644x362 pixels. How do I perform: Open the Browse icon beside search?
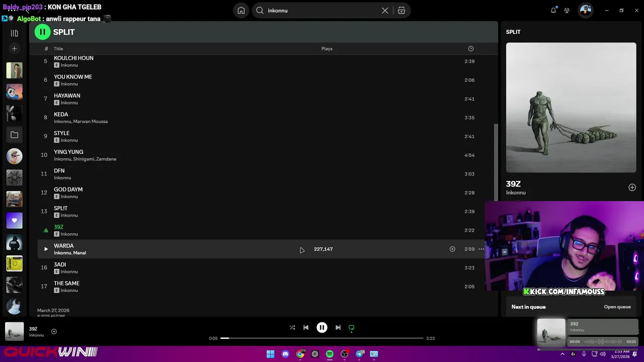click(x=401, y=11)
